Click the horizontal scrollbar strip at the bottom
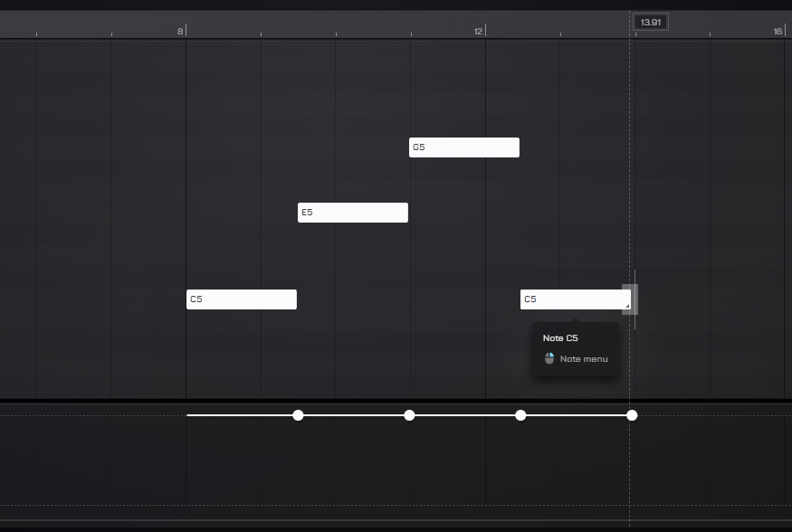792x532 pixels. [396, 524]
